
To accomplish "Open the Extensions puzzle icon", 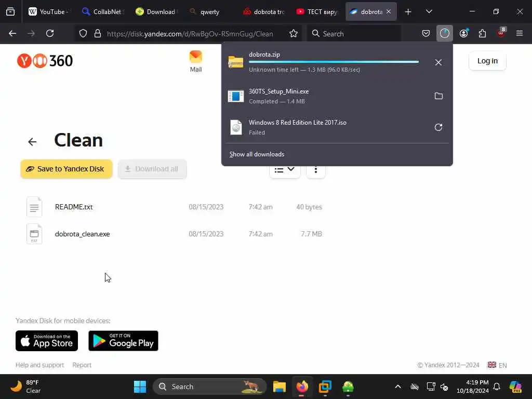I will click(482, 33).
